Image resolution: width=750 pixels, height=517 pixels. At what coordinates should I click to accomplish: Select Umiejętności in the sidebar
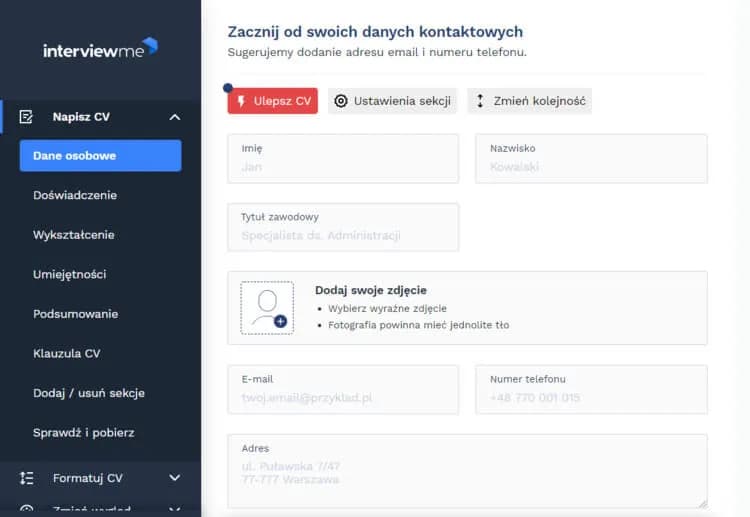70,274
